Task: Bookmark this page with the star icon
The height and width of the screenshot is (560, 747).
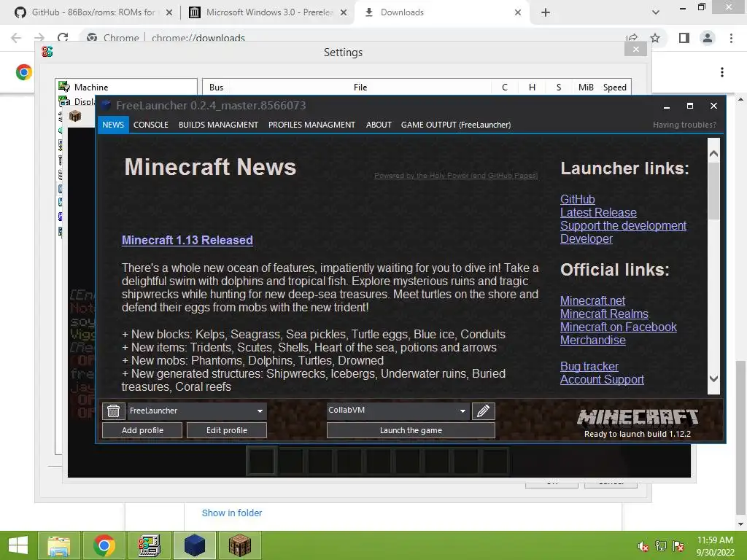Action: point(656,38)
